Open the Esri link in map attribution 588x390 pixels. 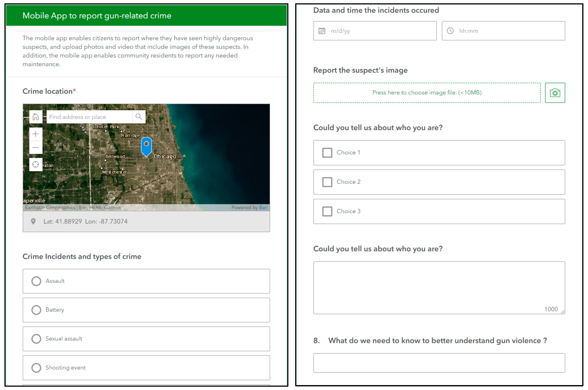pyautogui.click(x=263, y=207)
